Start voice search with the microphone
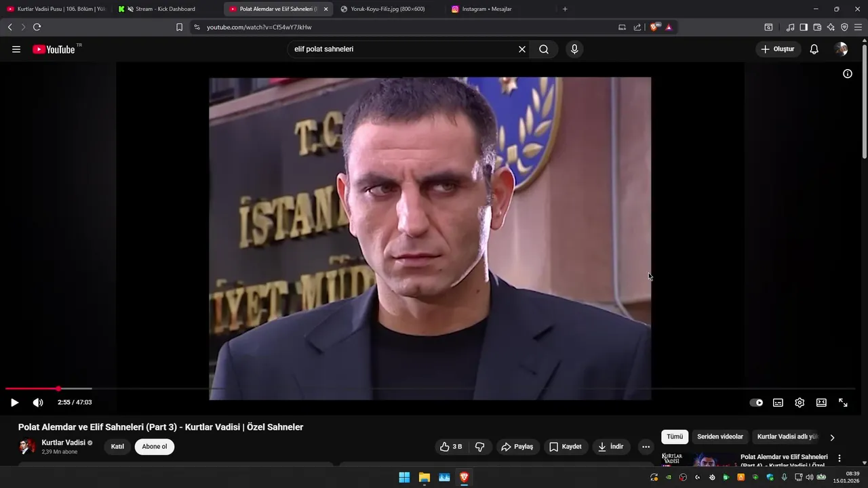 coord(574,49)
